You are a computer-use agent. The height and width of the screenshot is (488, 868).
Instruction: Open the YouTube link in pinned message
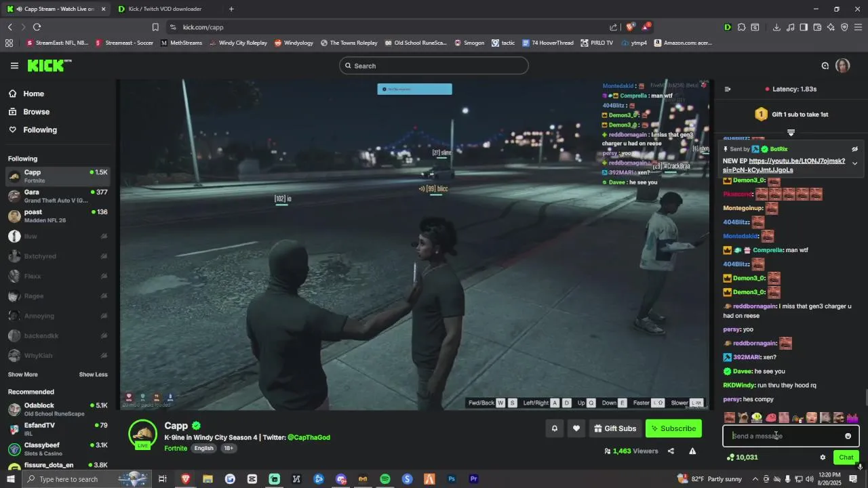coord(784,165)
